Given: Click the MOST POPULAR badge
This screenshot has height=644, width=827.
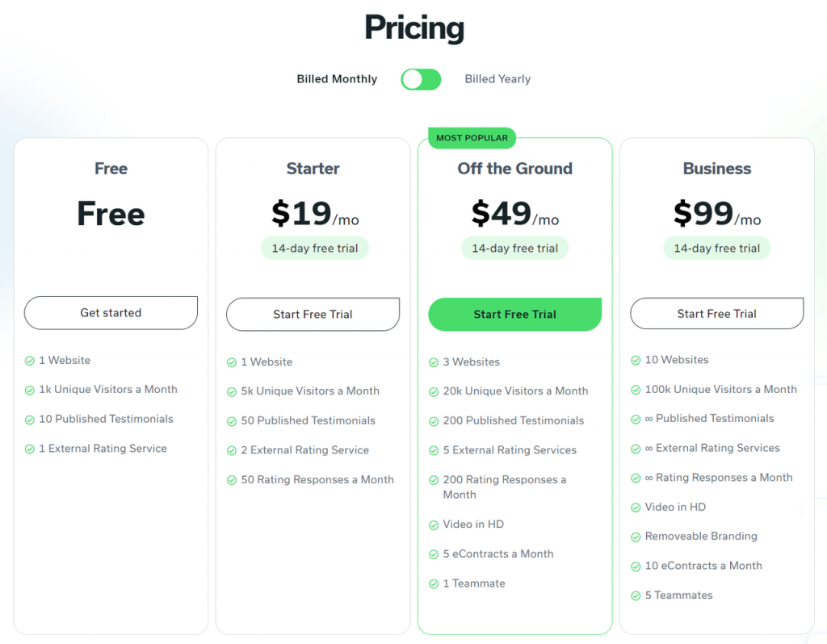Looking at the screenshot, I should click(472, 138).
